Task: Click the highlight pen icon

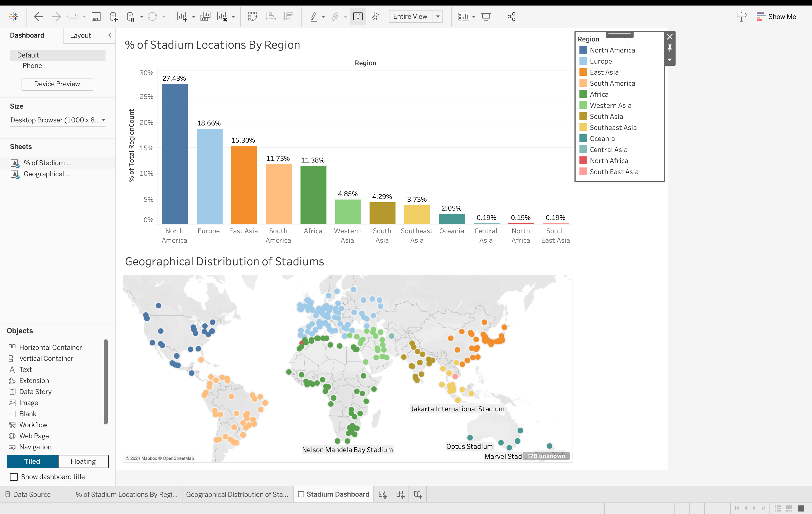Action: 313,17
